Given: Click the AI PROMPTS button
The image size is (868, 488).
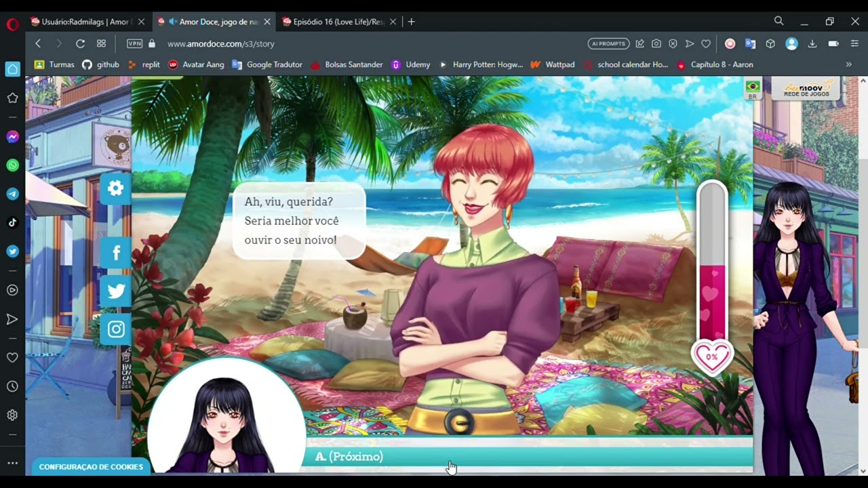Looking at the screenshot, I should coord(608,43).
